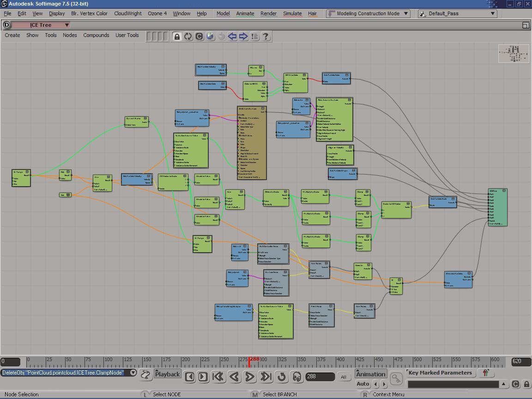Toggle the Auto key button
The width and height of the screenshot is (532, 399).
(x=363, y=384)
